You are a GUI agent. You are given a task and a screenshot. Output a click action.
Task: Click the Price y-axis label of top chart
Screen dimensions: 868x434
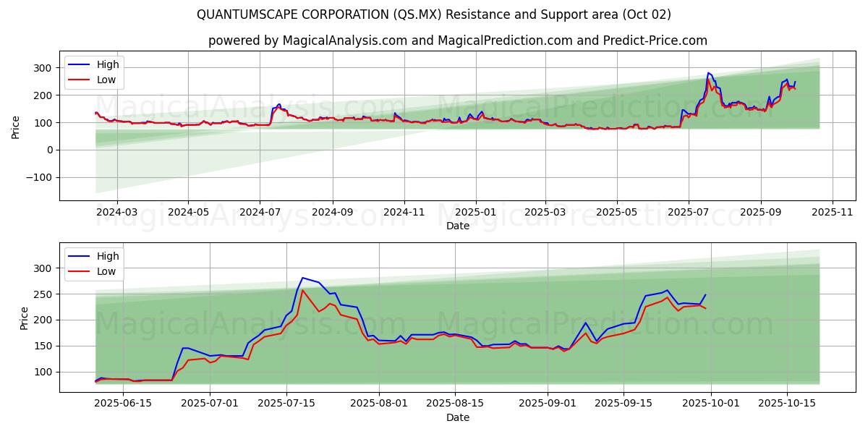coord(16,125)
